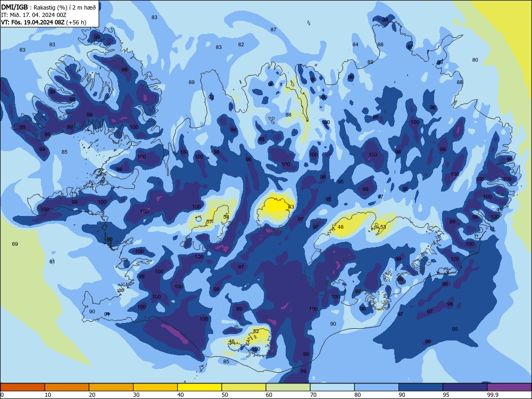Pick the 20–30 amber legend swatch
Screen dimensions: 532x399
111,387
